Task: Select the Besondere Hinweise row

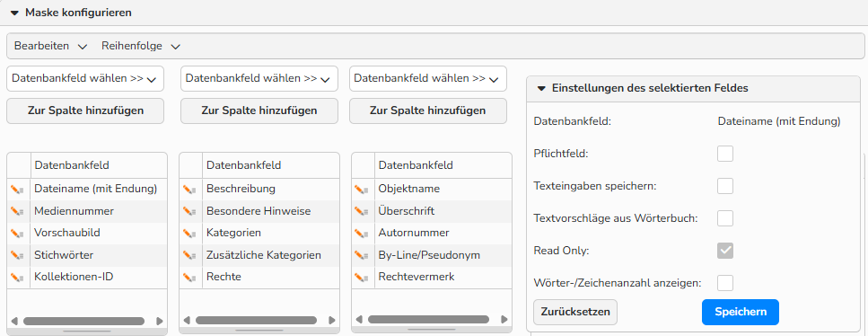Action: 259,211
